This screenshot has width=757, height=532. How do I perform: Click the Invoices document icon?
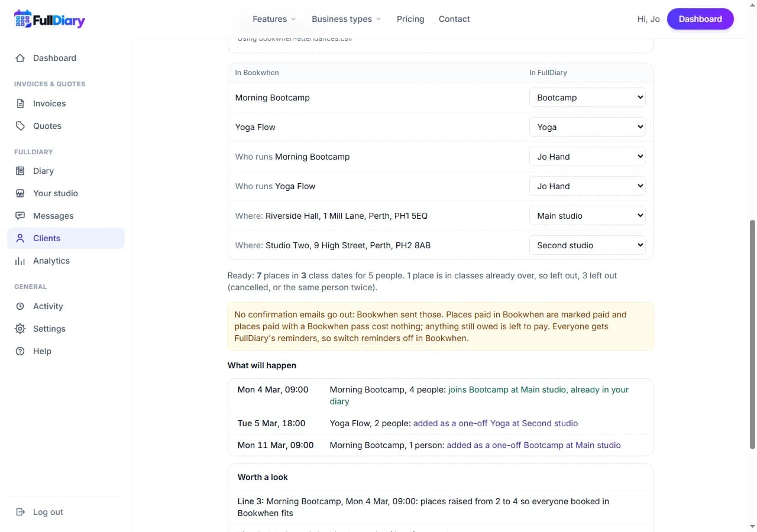coord(20,103)
